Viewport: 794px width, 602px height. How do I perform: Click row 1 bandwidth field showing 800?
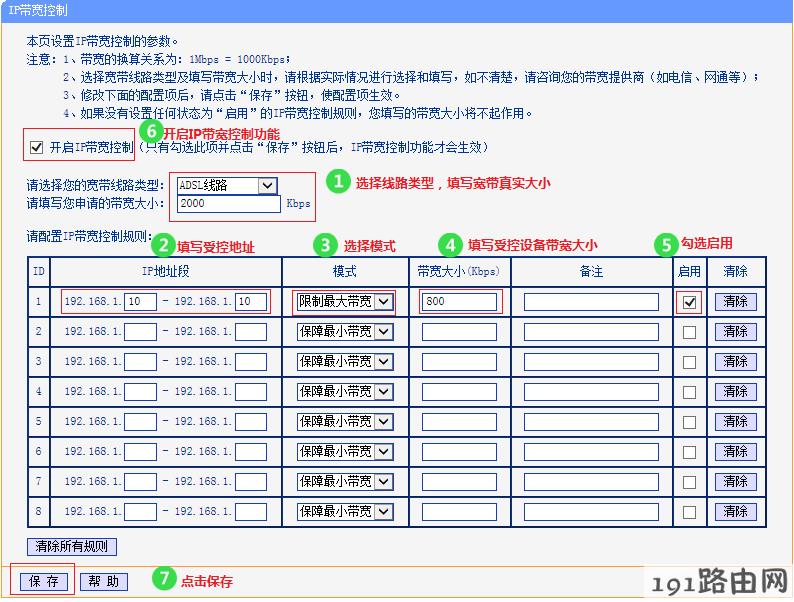(x=459, y=302)
